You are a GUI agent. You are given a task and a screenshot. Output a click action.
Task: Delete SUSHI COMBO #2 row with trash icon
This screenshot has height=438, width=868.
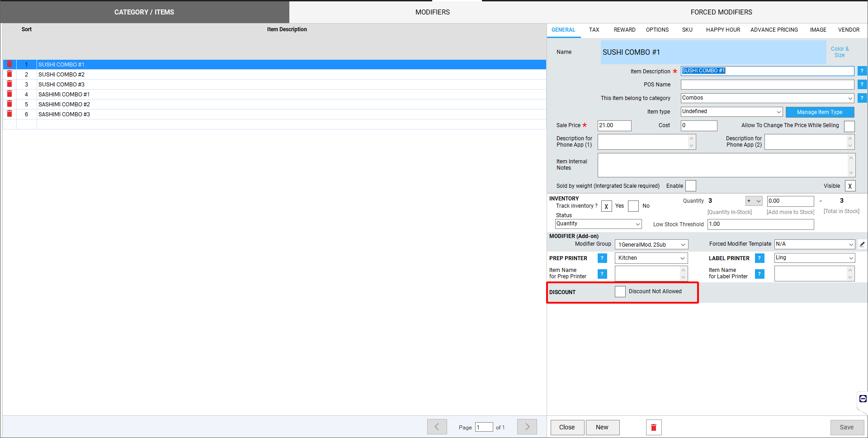coord(9,74)
